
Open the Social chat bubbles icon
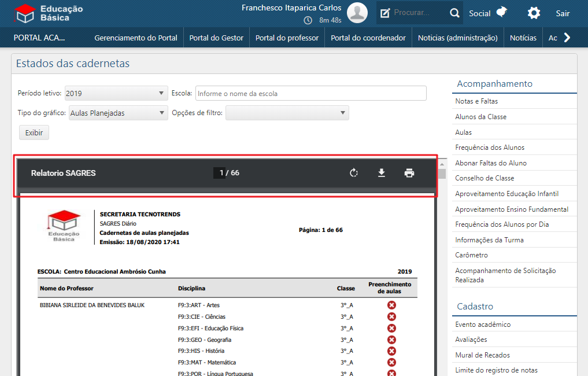coord(502,12)
